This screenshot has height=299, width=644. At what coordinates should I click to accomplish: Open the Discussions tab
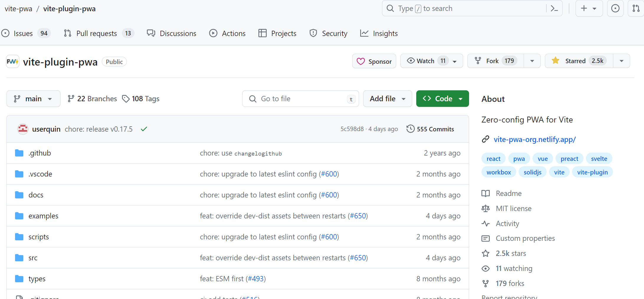(x=171, y=33)
